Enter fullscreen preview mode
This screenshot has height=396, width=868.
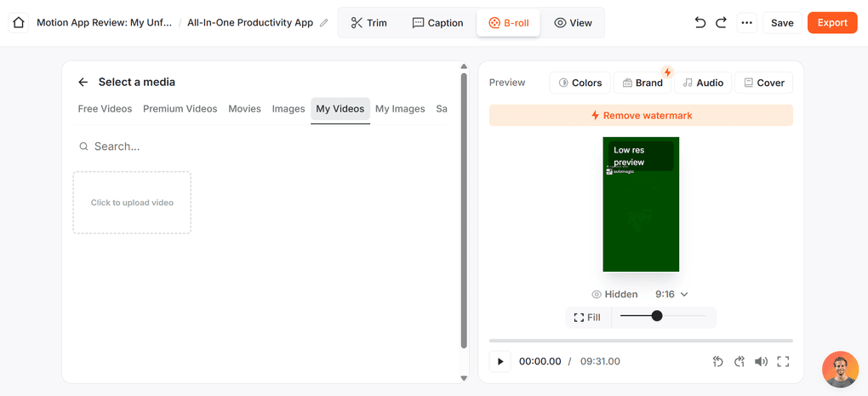783,362
